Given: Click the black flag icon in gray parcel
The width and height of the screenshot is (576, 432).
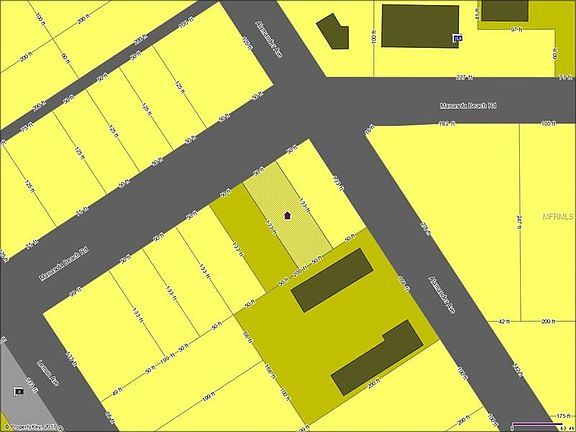Looking at the screenshot, I should click(x=18, y=392).
